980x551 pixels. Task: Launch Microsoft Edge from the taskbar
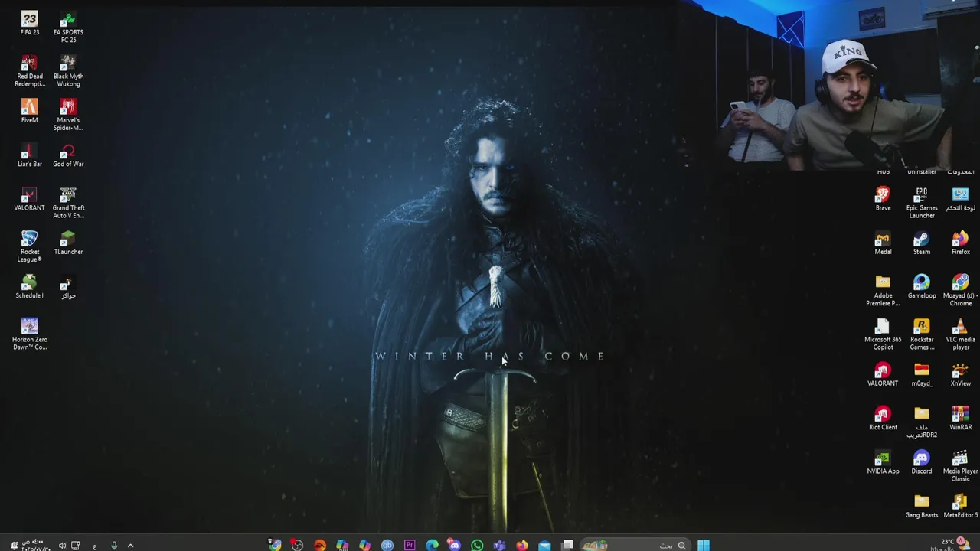point(432,545)
